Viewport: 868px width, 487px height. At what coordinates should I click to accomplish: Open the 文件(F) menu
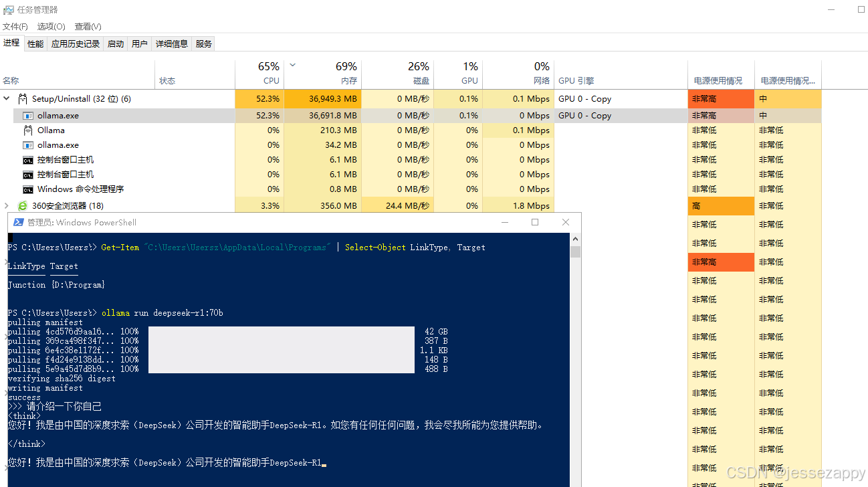pyautogui.click(x=15, y=26)
